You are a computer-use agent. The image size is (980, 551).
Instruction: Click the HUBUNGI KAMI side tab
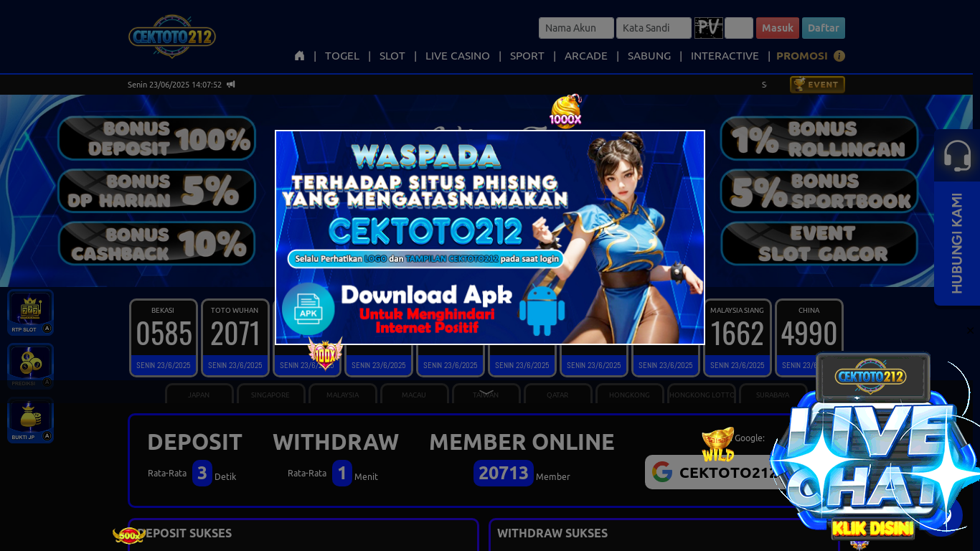957,243
